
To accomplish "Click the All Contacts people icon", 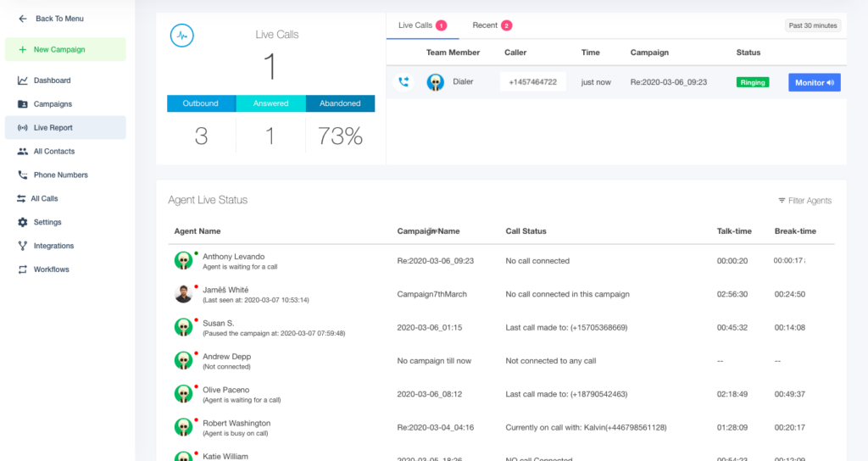I will 22,152.
